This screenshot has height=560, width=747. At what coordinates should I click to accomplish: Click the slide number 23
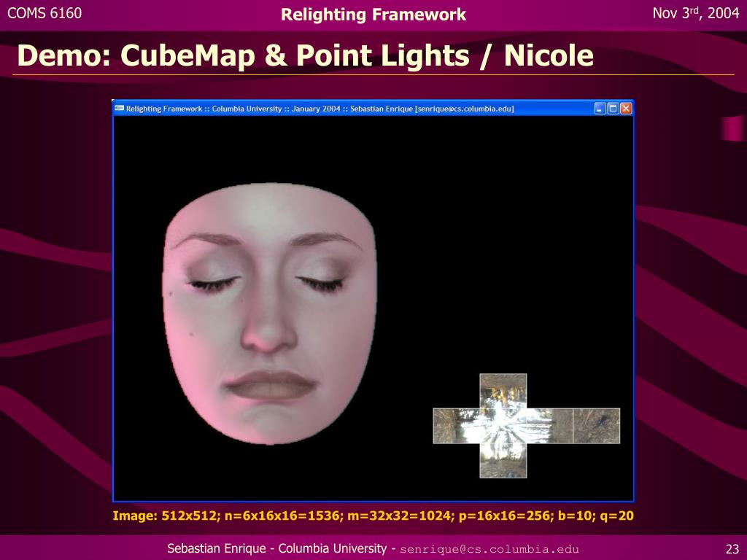pyautogui.click(x=732, y=549)
